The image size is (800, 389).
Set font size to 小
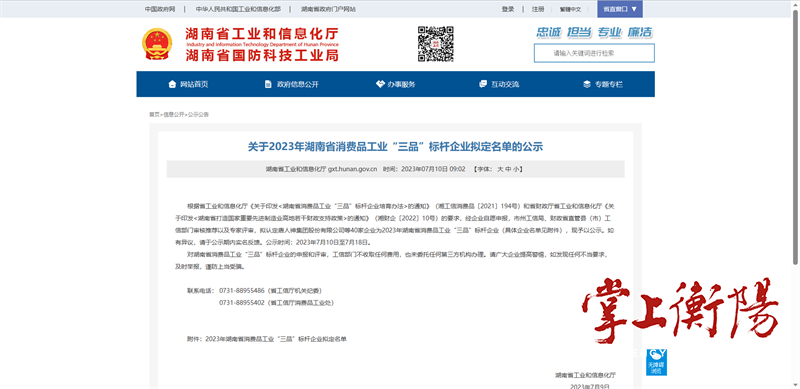click(x=516, y=169)
